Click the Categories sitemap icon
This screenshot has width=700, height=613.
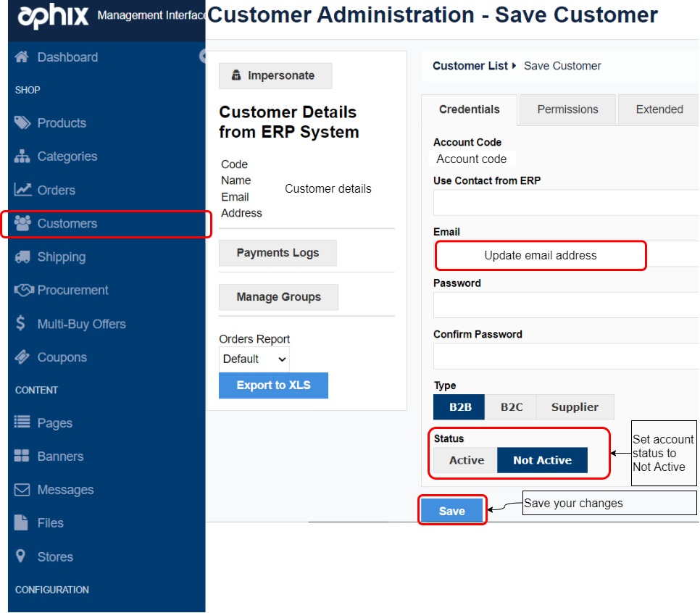click(22, 157)
